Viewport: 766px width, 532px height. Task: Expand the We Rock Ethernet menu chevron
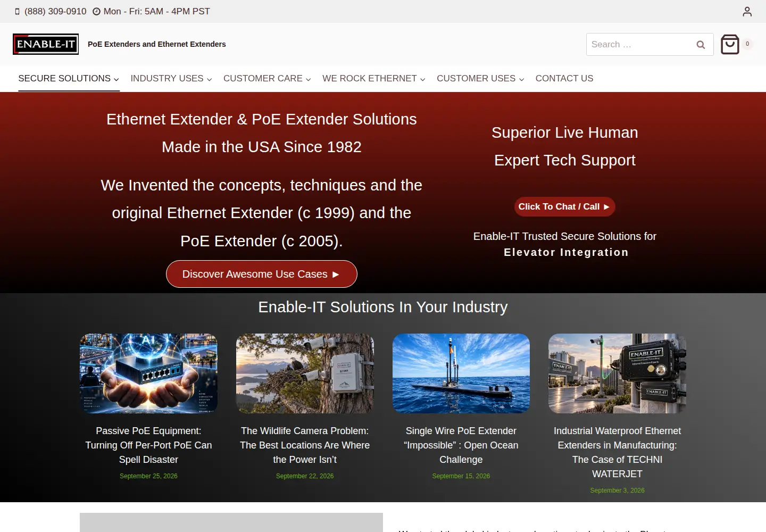click(x=423, y=79)
